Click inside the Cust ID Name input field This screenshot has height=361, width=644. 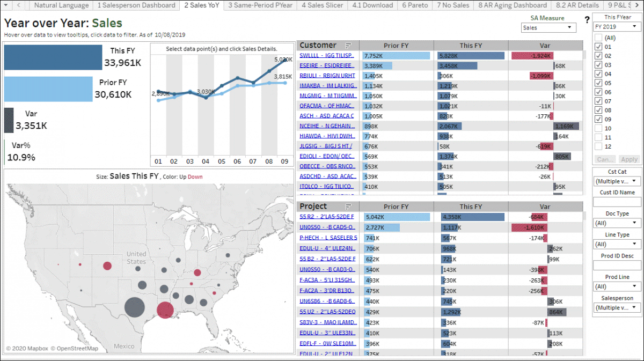tap(616, 202)
